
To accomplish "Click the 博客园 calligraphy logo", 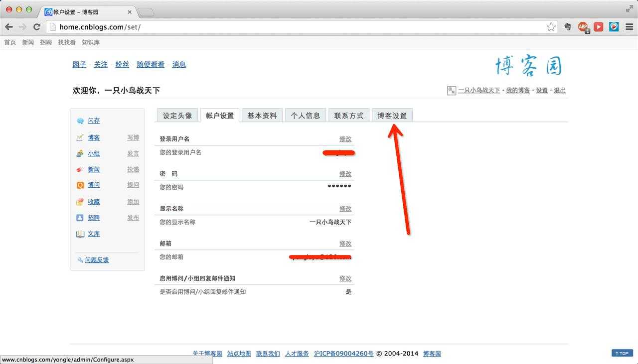I will (x=529, y=65).
